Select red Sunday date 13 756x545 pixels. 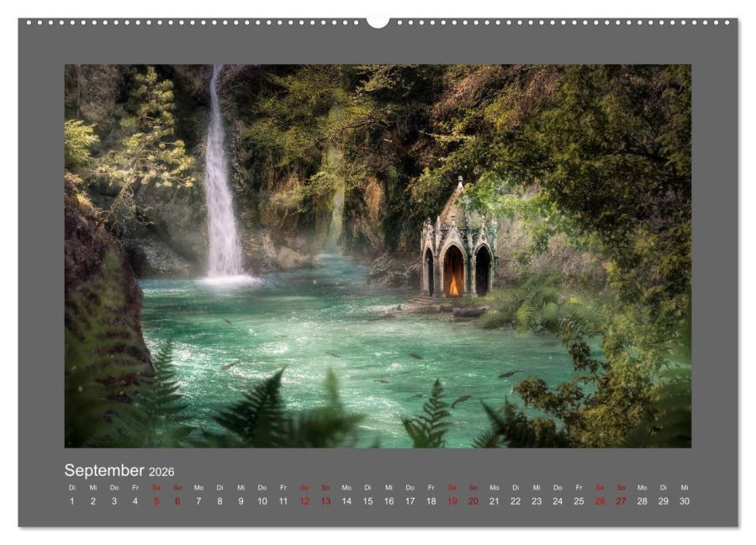325,501
